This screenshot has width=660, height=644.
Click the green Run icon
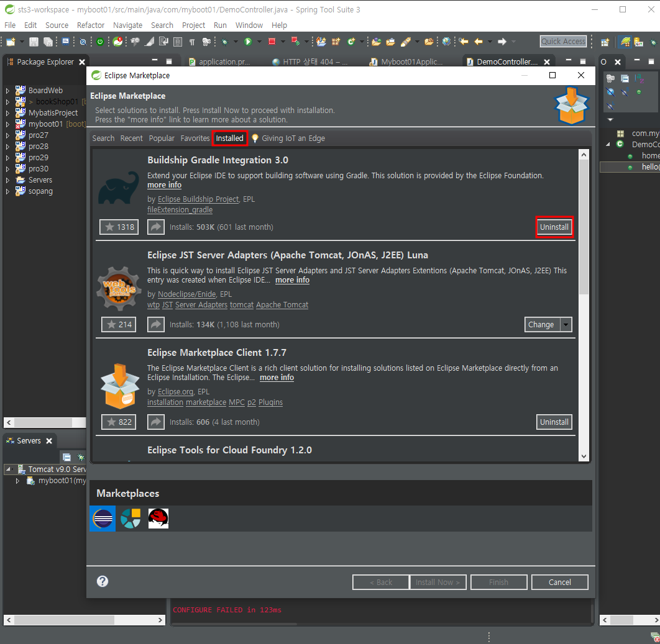(248, 42)
